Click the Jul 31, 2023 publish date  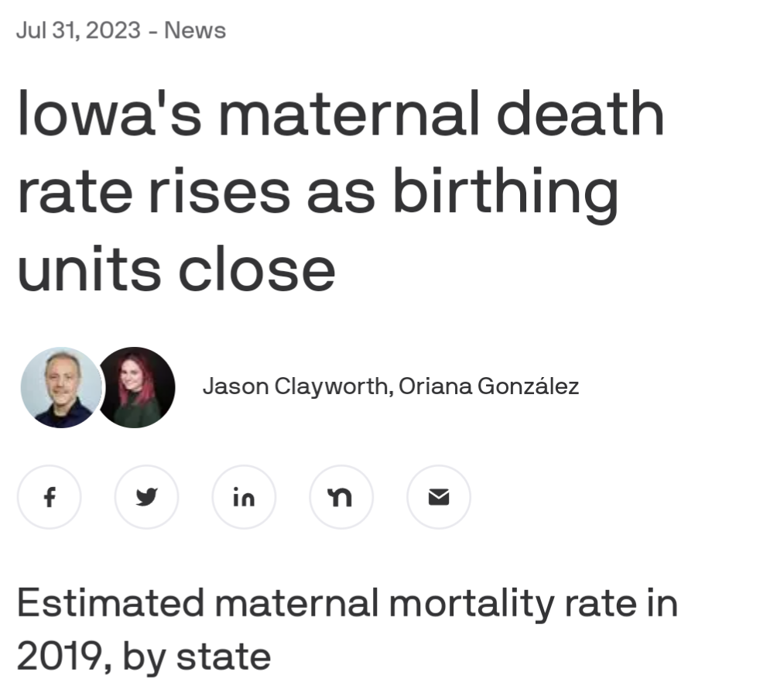[x=78, y=30]
